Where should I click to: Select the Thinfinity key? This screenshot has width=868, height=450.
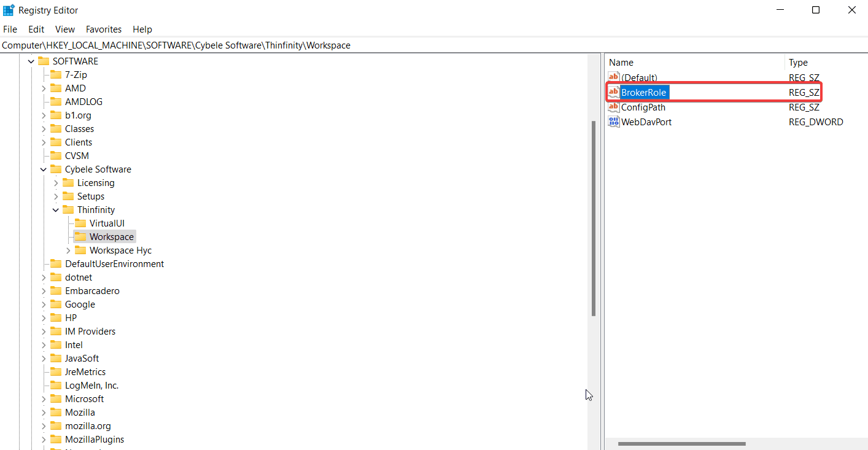[96, 210]
